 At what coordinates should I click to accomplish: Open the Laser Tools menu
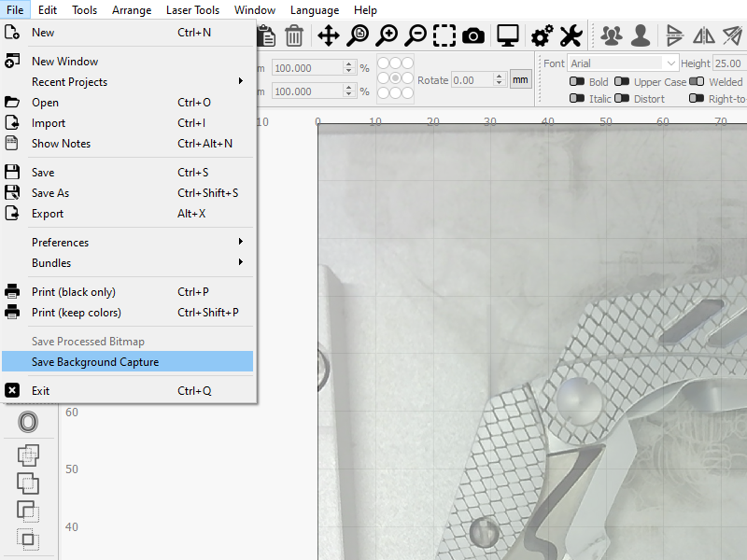click(x=192, y=10)
